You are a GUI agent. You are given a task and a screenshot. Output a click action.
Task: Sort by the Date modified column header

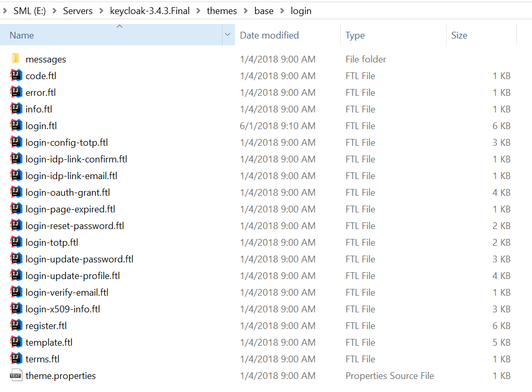(x=288, y=34)
